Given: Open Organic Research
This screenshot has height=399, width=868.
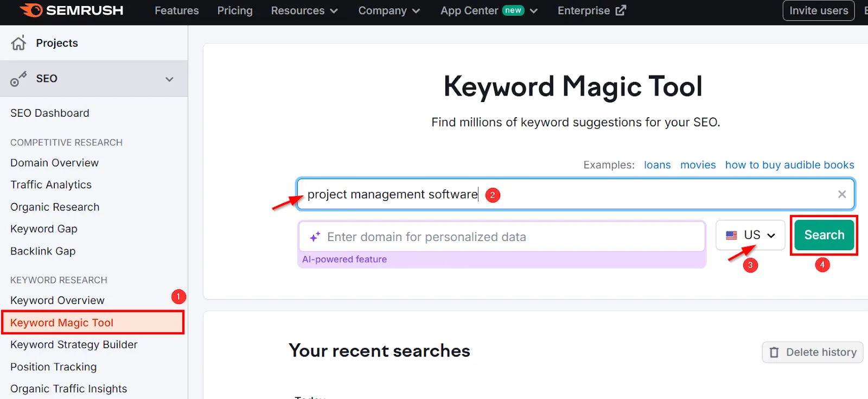Looking at the screenshot, I should point(55,207).
